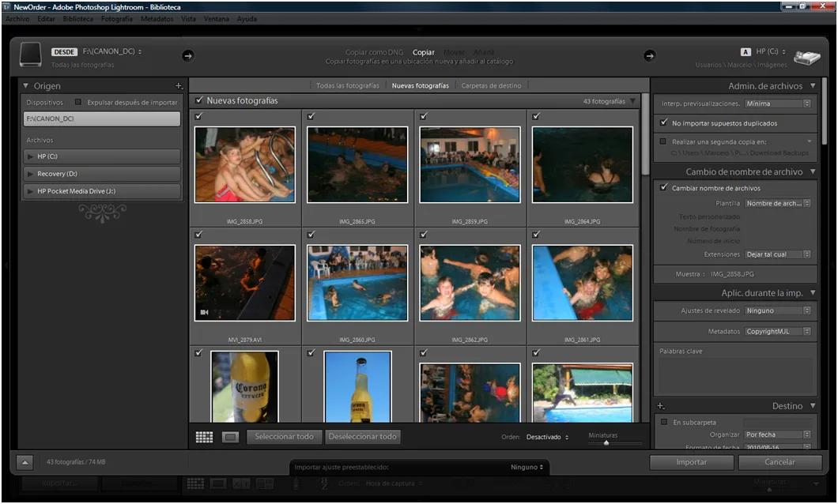Click the Importar button
This screenshot has height=504, width=838.
(691, 462)
